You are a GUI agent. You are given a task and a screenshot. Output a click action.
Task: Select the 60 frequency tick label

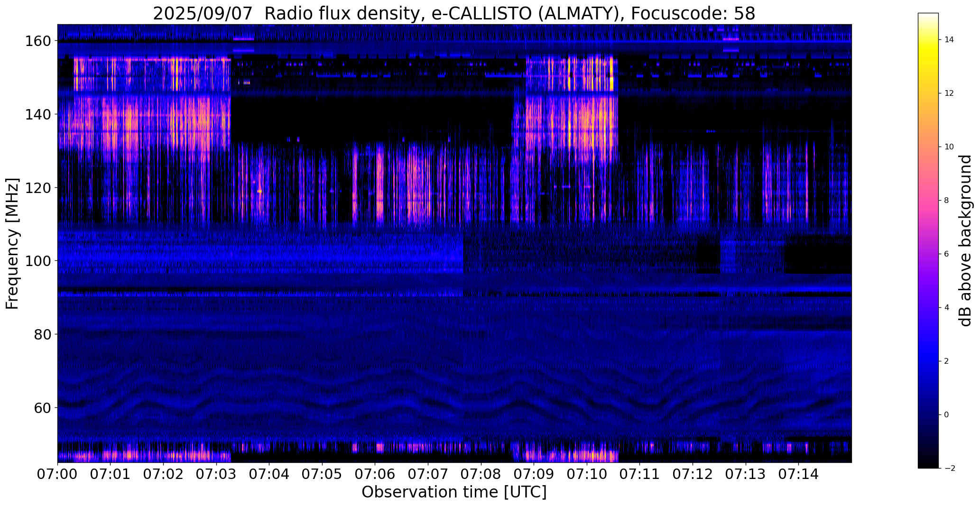coord(43,407)
